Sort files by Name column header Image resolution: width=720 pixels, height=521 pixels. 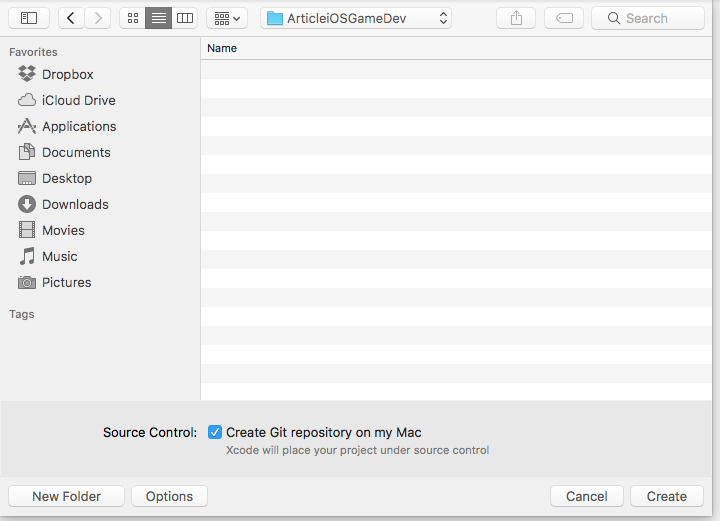(x=222, y=48)
